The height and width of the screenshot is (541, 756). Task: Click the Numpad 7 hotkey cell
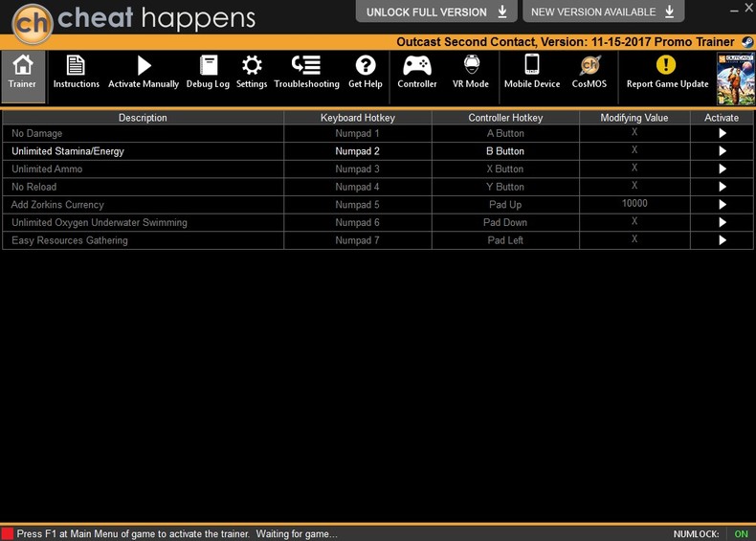[358, 241]
